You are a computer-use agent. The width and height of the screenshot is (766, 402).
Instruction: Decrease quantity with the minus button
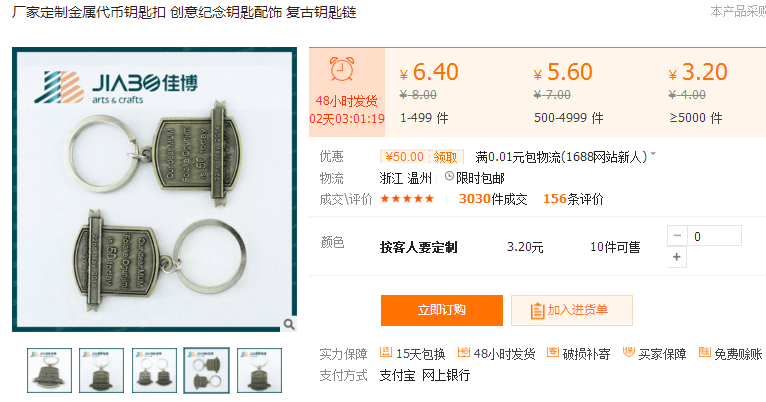click(x=677, y=236)
